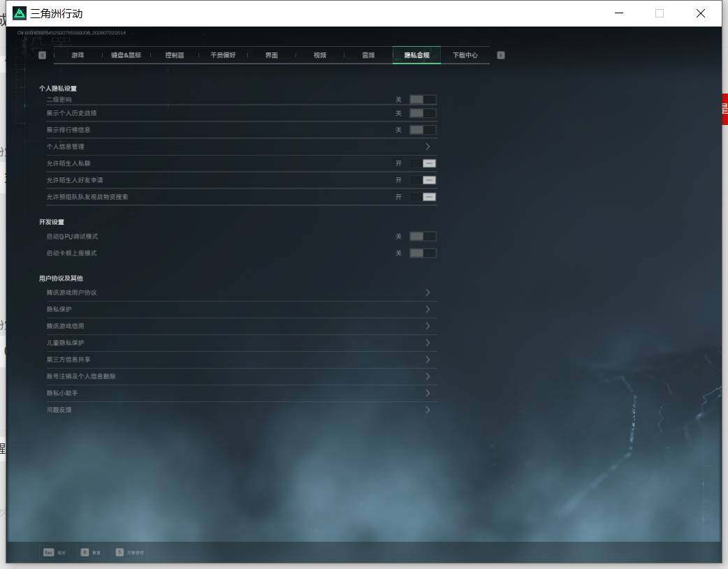The height and width of the screenshot is (569, 728).
Task: Click the 启动卡顿上报模式 label
Action: (71, 253)
